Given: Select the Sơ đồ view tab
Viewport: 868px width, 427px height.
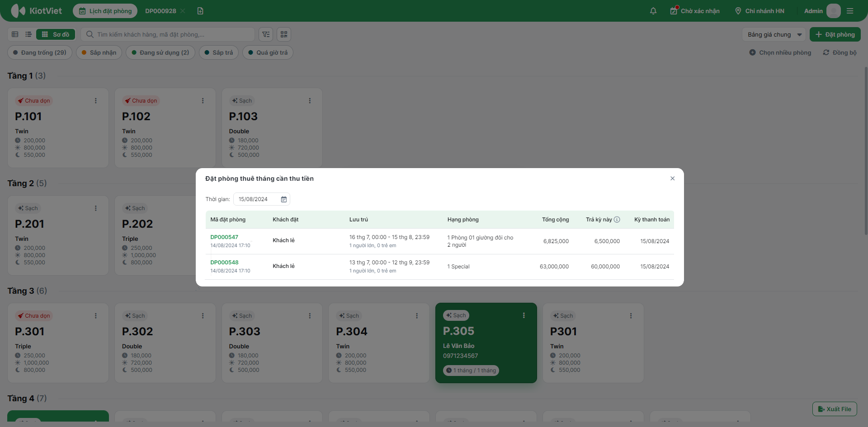Looking at the screenshot, I should [x=56, y=34].
